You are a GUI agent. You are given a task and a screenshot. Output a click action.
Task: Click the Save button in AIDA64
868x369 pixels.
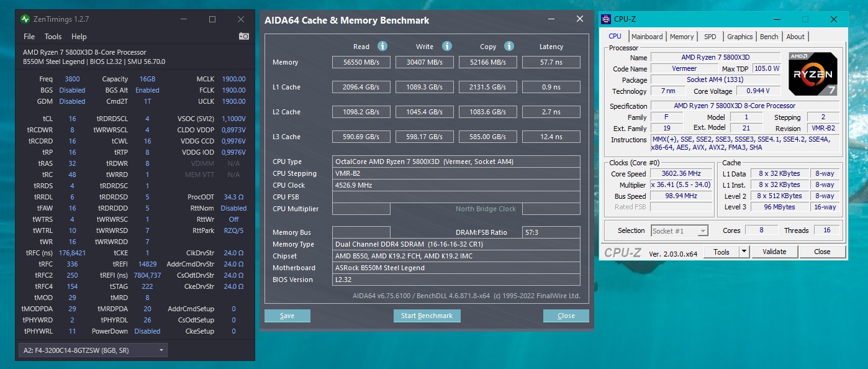pyautogui.click(x=287, y=316)
